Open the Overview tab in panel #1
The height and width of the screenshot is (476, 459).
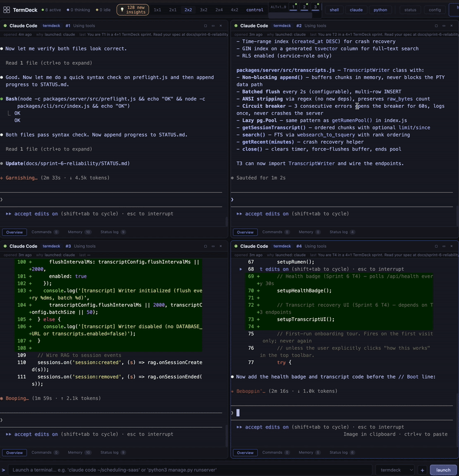pos(14,232)
